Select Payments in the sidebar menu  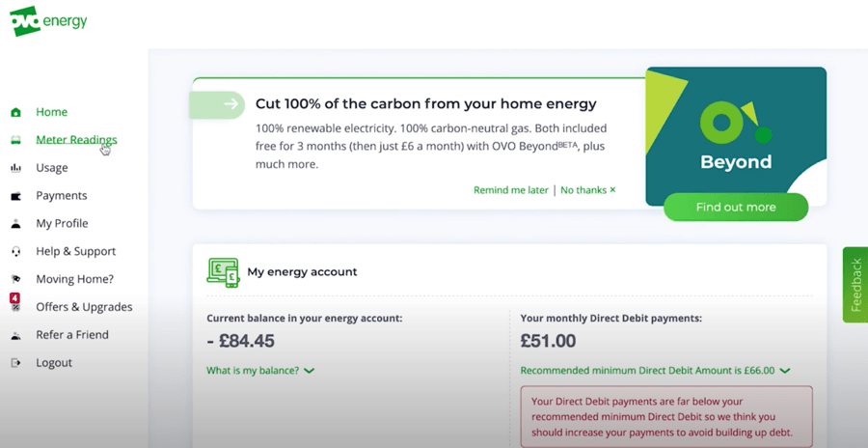point(62,196)
